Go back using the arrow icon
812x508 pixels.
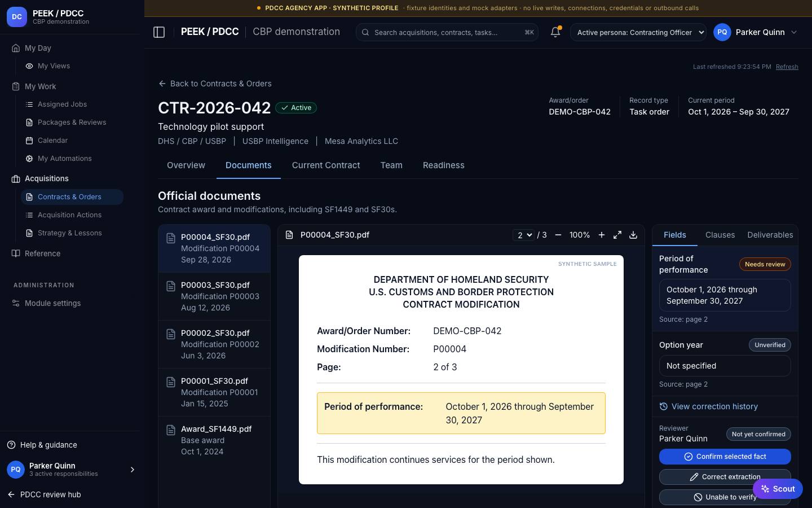click(x=162, y=84)
